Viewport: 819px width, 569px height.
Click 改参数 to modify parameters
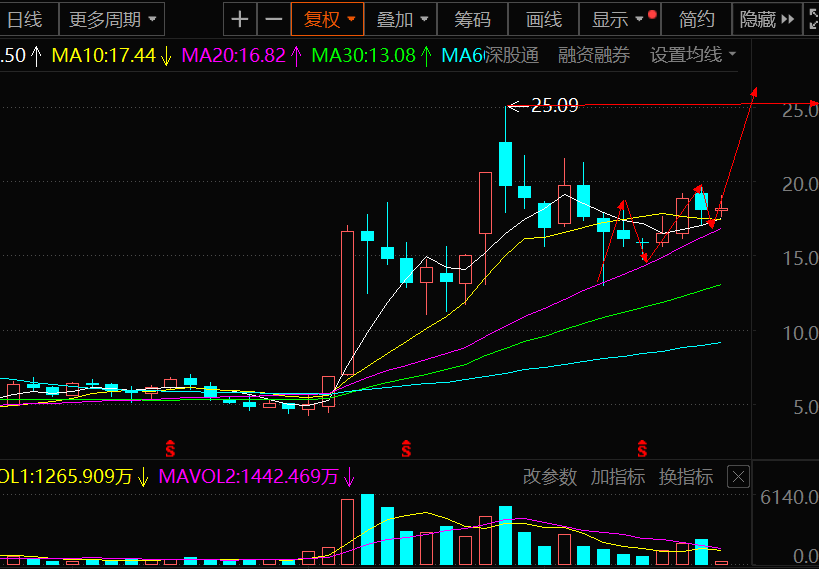550,477
